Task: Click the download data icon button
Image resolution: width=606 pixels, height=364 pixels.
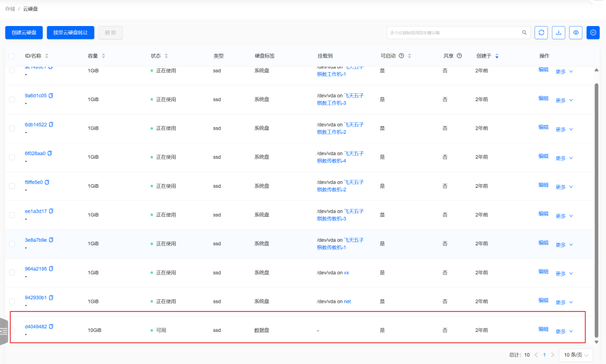Action: (x=559, y=33)
